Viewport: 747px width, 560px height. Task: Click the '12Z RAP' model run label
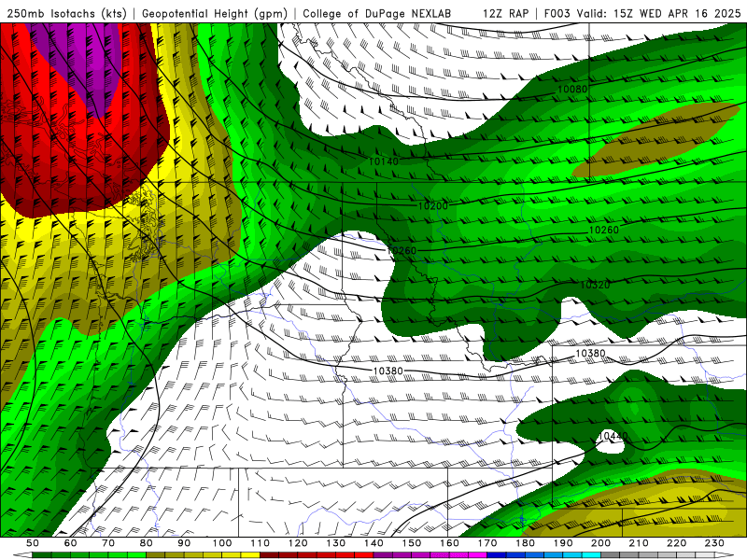click(x=505, y=13)
